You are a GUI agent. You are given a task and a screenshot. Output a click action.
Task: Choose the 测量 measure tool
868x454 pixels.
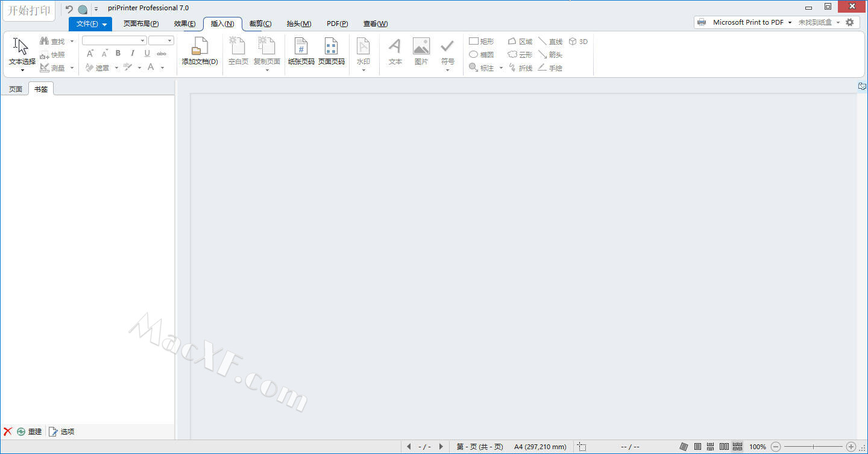(x=52, y=68)
